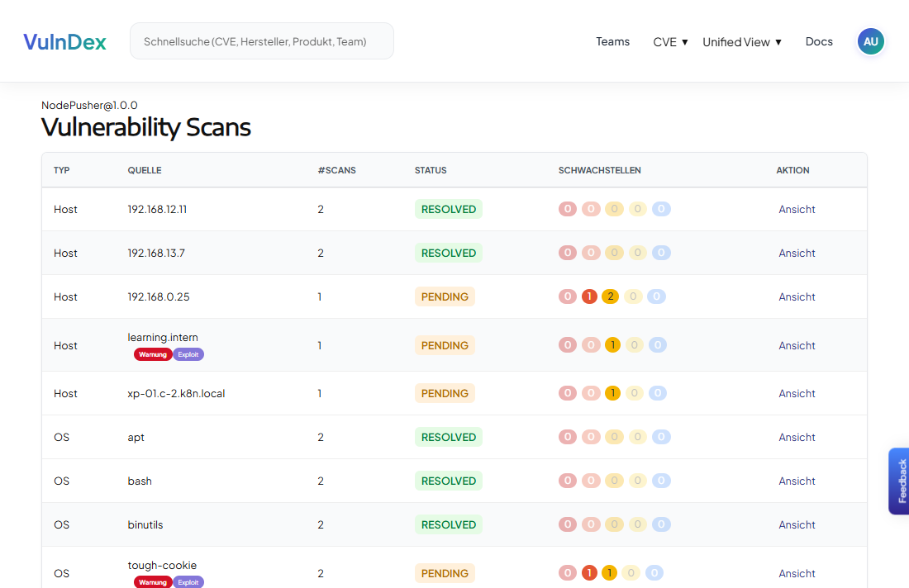Click red count badge 1 for 192.168.0.25
The width and height of the screenshot is (909, 588).
tap(589, 296)
